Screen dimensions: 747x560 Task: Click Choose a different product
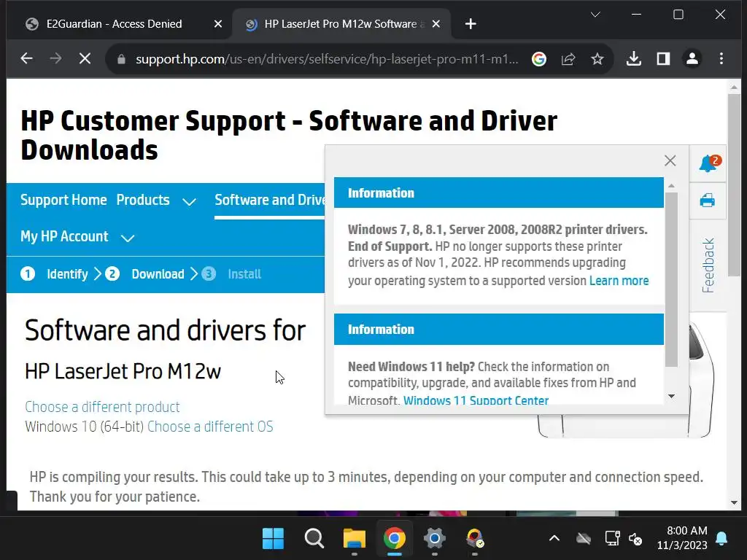click(102, 407)
